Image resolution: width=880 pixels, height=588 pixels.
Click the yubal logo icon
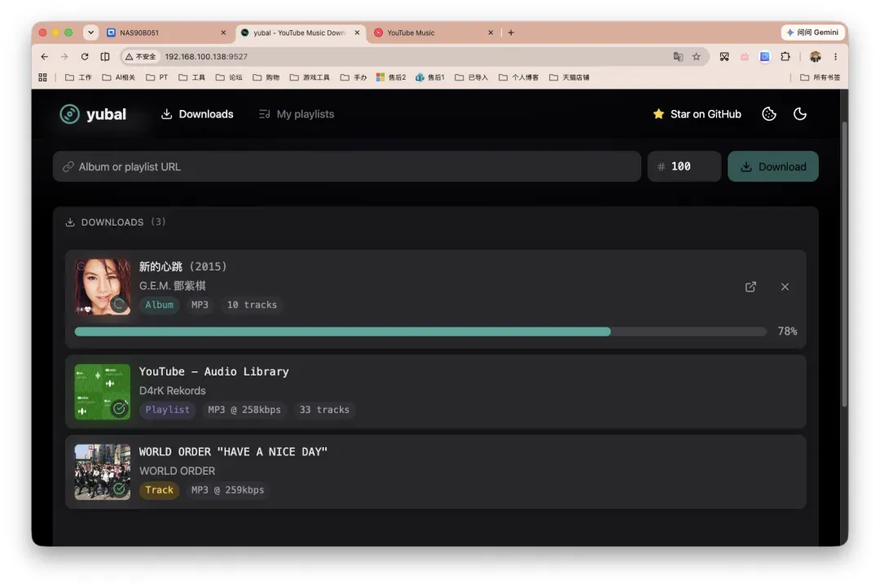pyautogui.click(x=69, y=114)
